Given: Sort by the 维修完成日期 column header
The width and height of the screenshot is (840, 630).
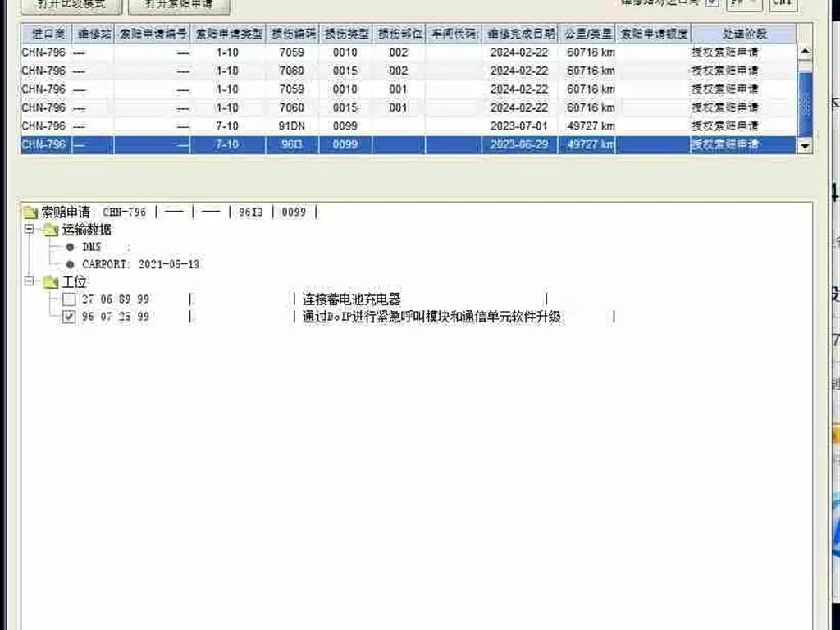Looking at the screenshot, I should (520, 34).
